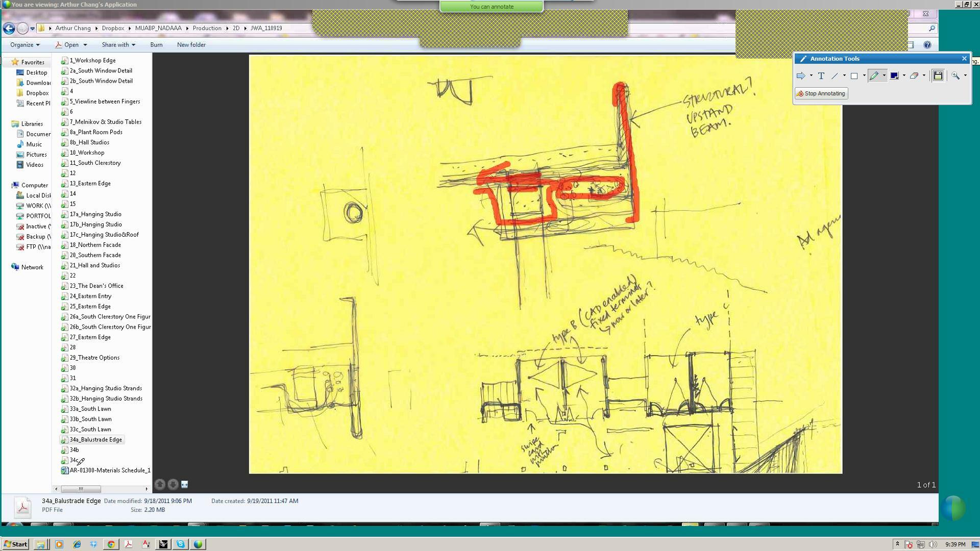Viewport: 980px width, 551px height.
Task: Click MUABP_NADAAA in the breadcrumb path
Action: (x=158, y=28)
